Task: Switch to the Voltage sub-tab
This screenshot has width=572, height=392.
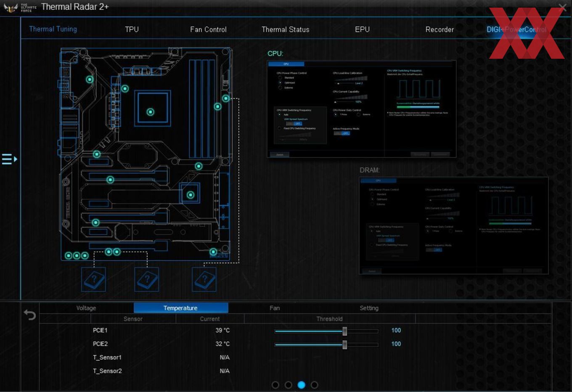Action: click(86, 308)
